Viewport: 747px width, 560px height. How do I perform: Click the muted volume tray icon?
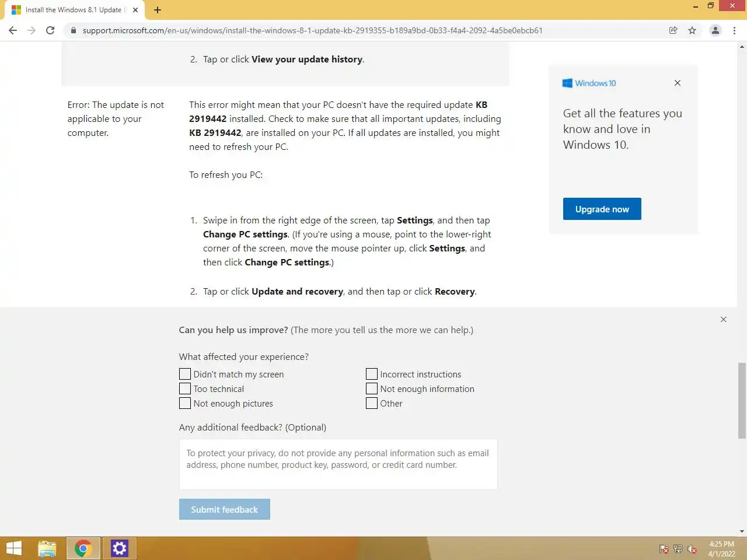pyautogui.click(x=692, y=549)
